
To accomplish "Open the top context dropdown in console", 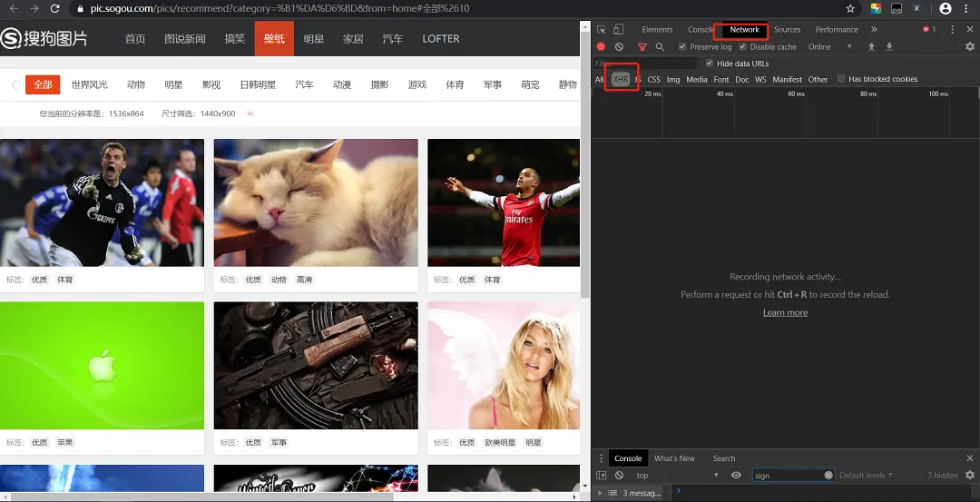I will [677, 475].
